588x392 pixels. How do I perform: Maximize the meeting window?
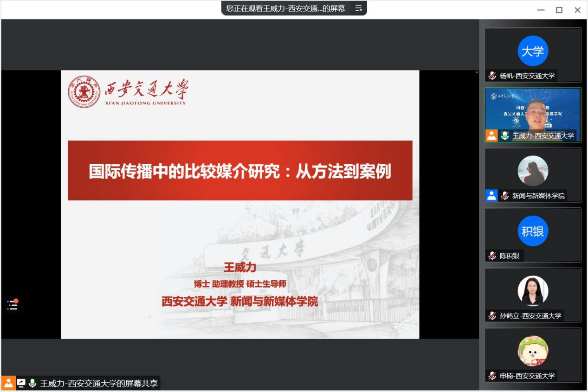point(559,10)
